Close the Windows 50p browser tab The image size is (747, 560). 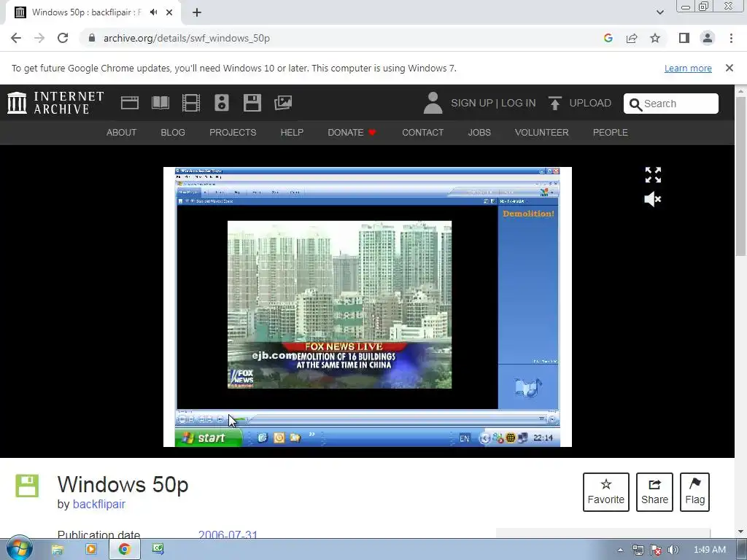pos(169,12)
